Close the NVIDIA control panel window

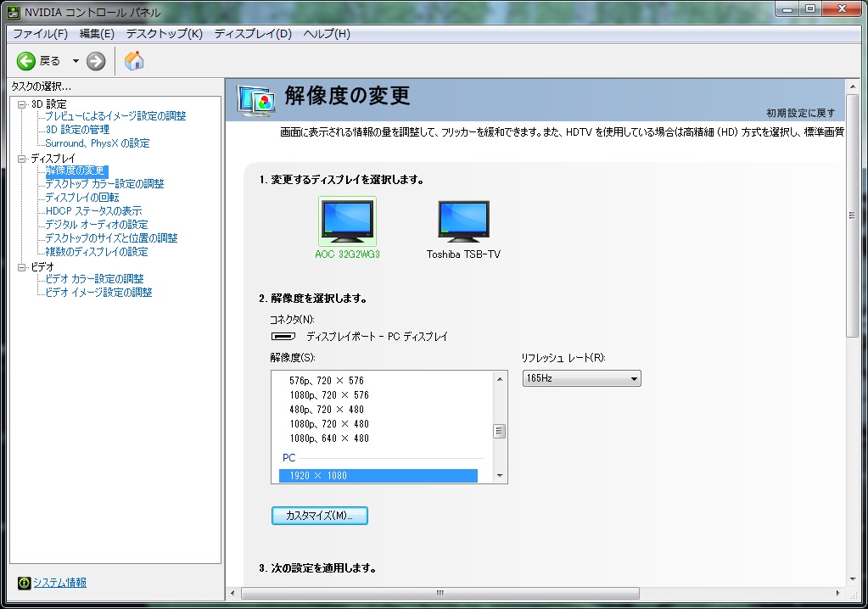tap(842, 9)
